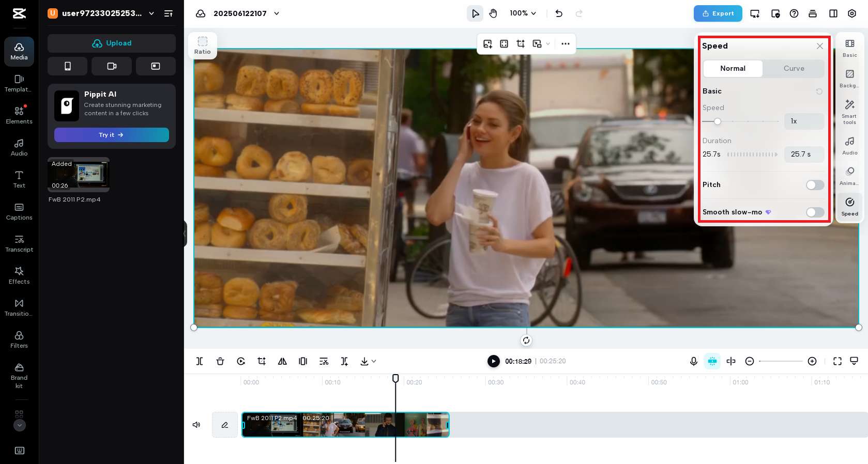Open the Transitions panel
The height and width of the screenshot is (464, 868).
click(19, 308)
